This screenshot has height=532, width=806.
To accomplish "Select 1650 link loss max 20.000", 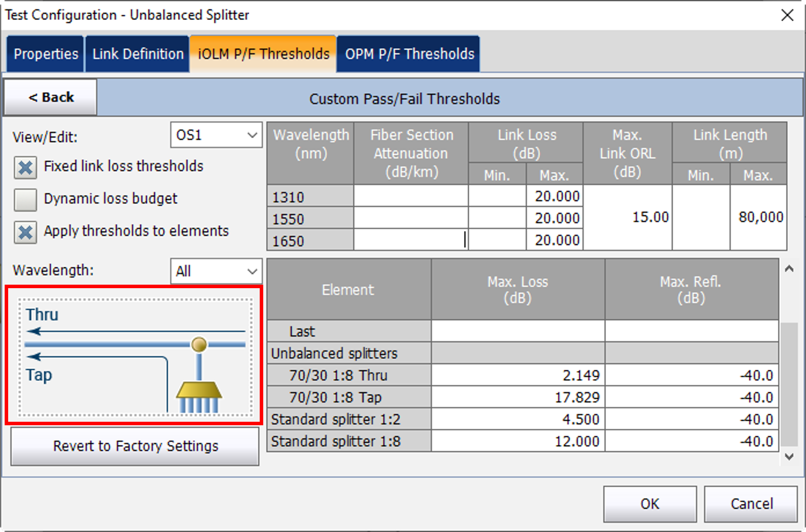I will (x=554, y=240).
